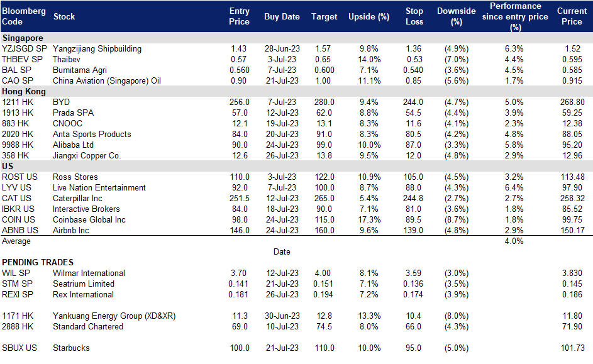Click the Stop Loss column header
Viewport: 593px width, 364px height.
tap(414, 16)
